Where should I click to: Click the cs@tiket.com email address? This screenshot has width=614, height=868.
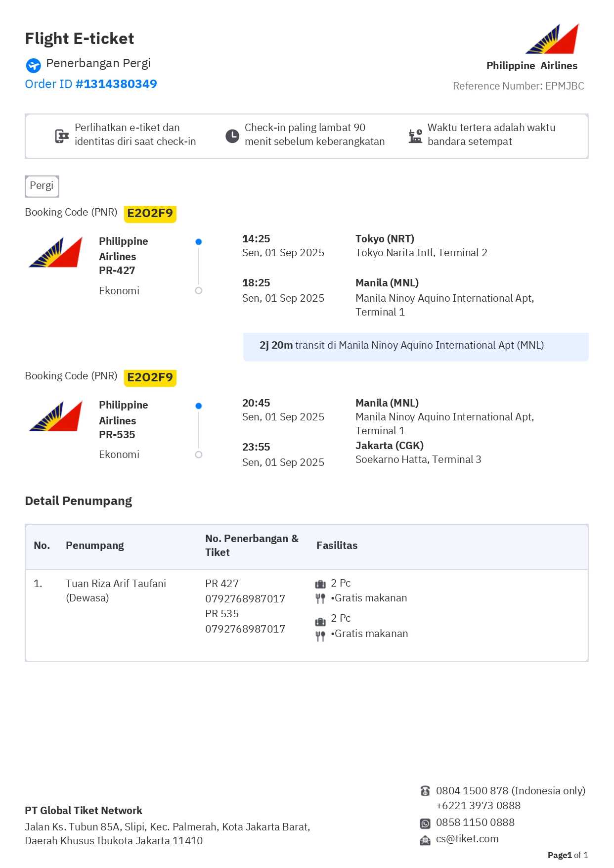click(x=467, y=839)
